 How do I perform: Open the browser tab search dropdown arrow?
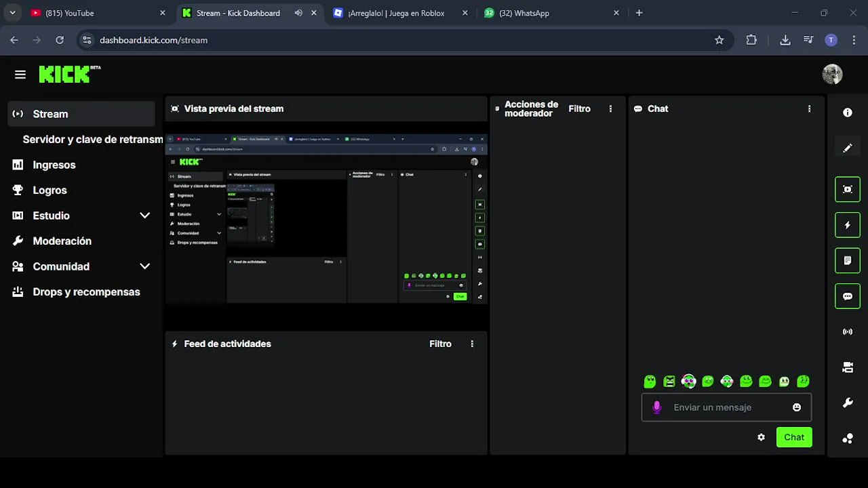[x=12, y=13]
